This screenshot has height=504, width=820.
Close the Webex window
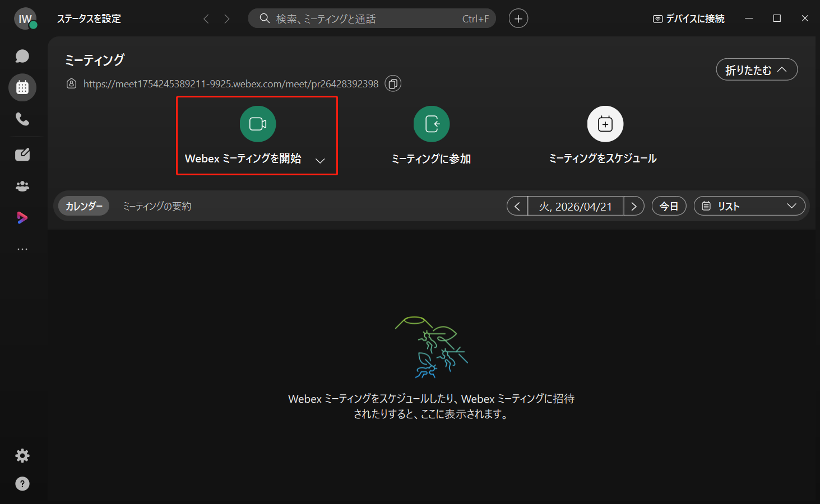tap(805, 18)
